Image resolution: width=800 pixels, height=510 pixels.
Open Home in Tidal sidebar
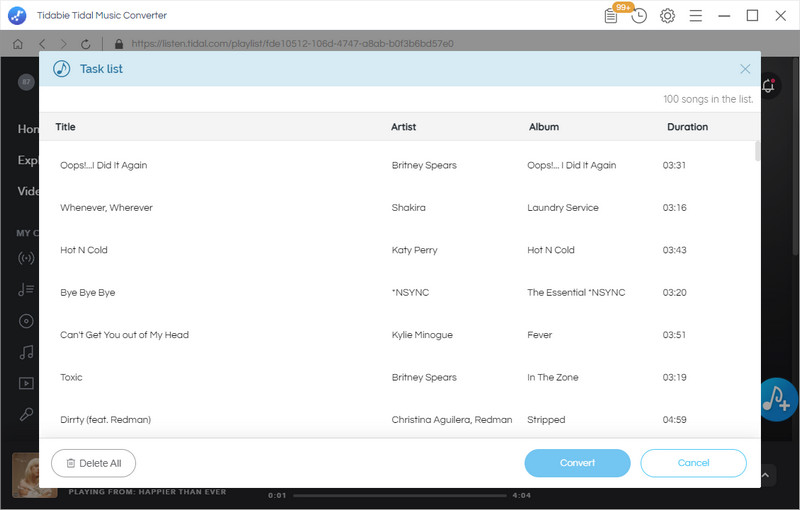coord(28,129)
